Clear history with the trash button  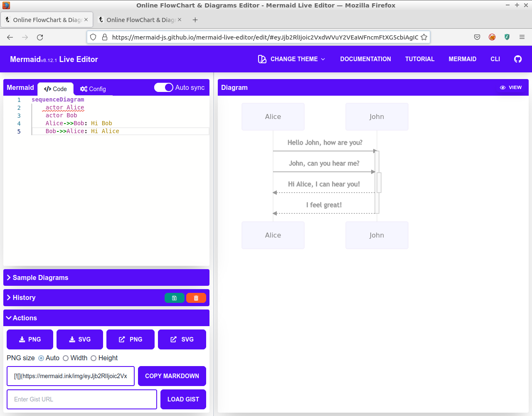point(196,298)
